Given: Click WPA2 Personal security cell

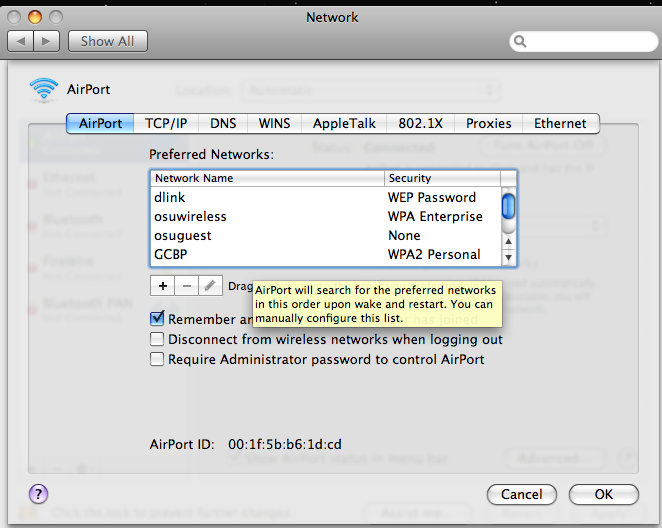Looking at the screenshot, I should coord(434,255).
